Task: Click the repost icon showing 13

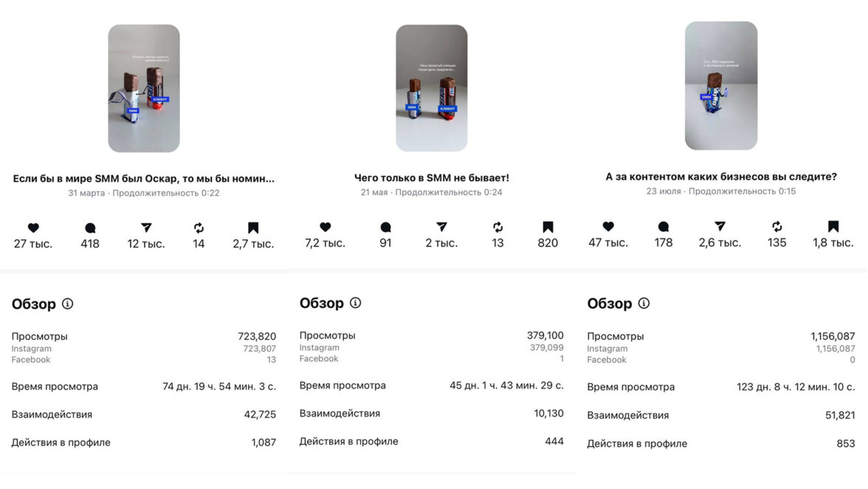Action: click(498, 228)
